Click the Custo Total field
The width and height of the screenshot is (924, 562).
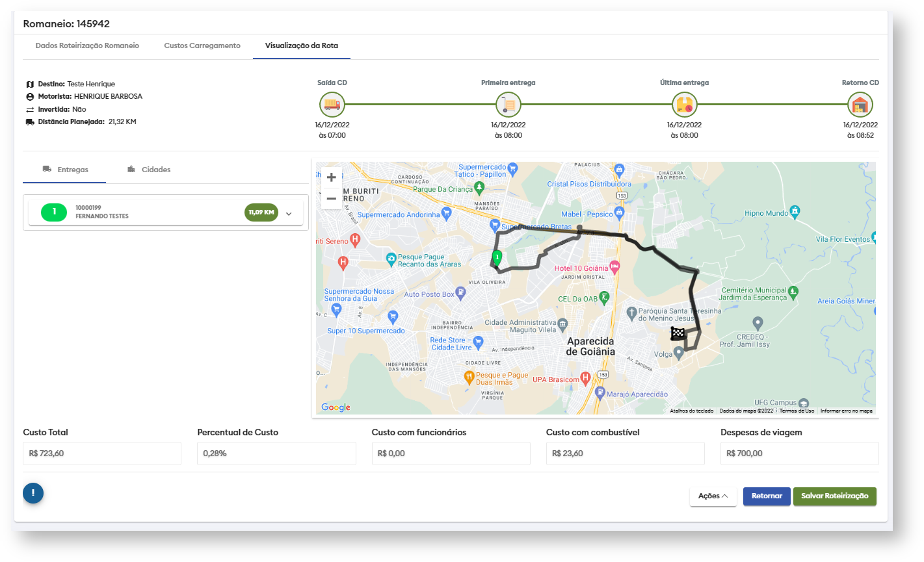click(x=102, y=453)
